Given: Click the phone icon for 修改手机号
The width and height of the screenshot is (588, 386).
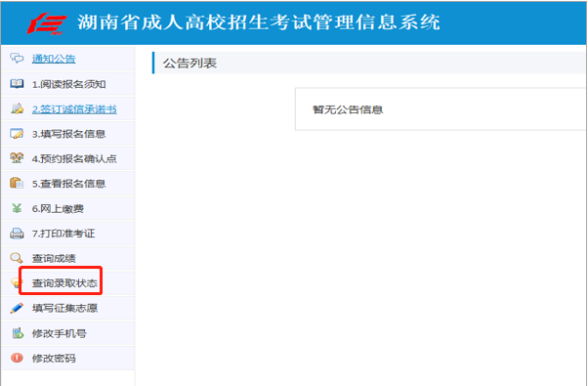Looking at the screenshot, I should (18, 333).
